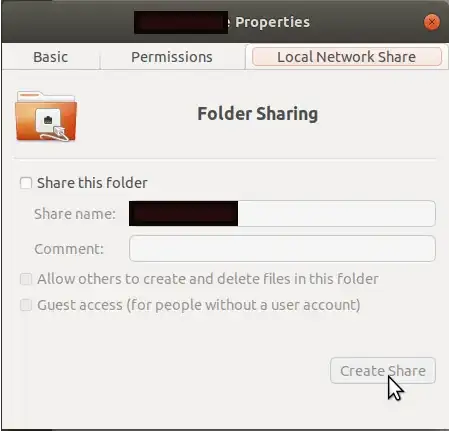This screenshot has height=431, width=449.
Task: Close the Properties dialog with the red button
Action: click(x=432, y=22)
